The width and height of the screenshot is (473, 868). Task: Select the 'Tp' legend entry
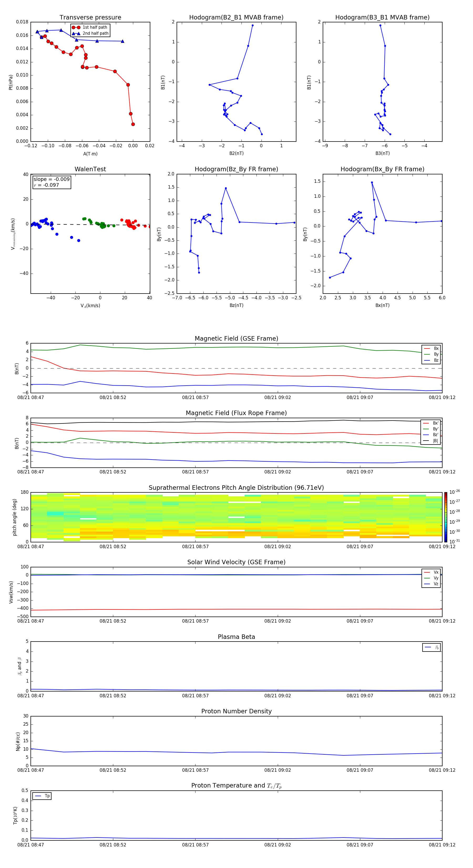(42, 796)
